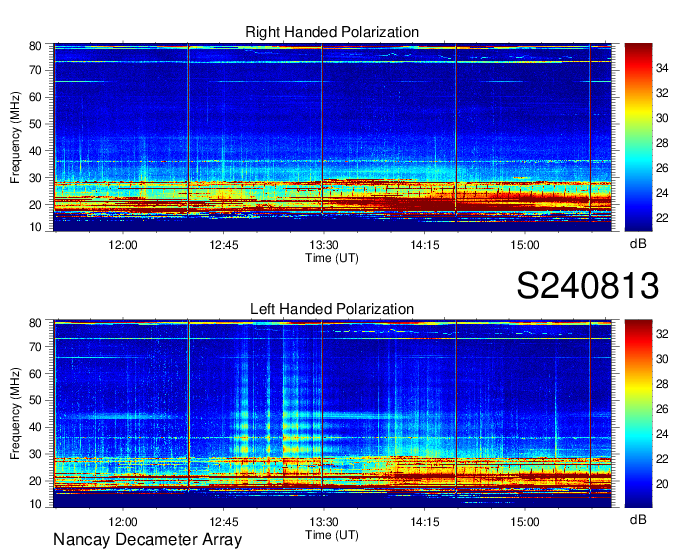Click the 12:45 tick label on lower time axis
The height and width of the screenshot is (552, 680).
[x=224, y=522]
